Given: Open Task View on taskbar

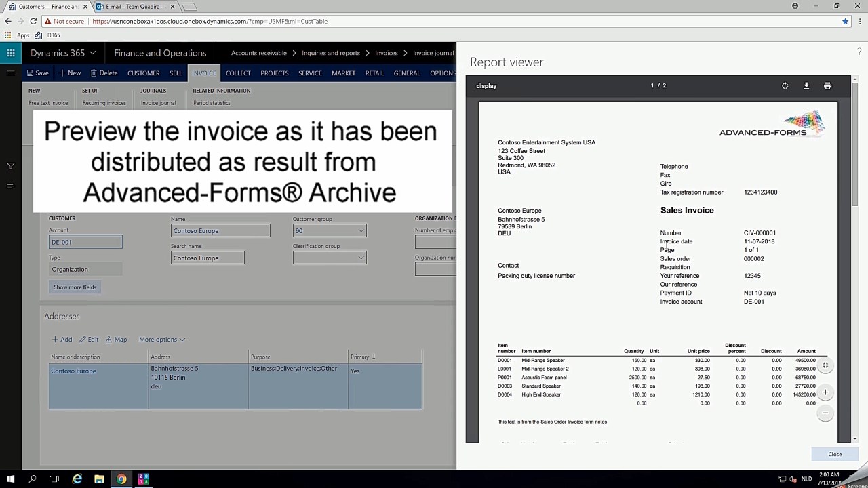Looking at the screenshot, I should coord(54,479).
